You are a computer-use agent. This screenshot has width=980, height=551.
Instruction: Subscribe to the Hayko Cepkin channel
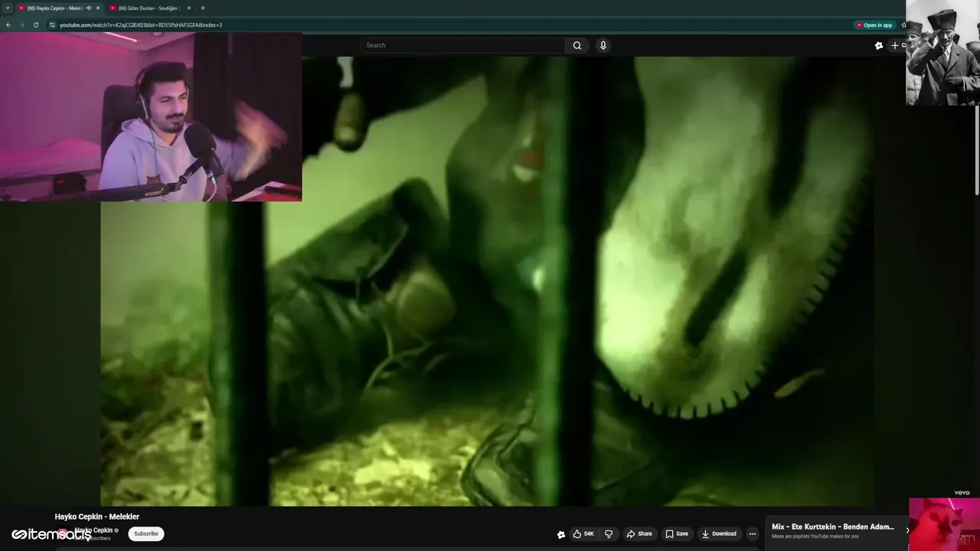point(145,533)
